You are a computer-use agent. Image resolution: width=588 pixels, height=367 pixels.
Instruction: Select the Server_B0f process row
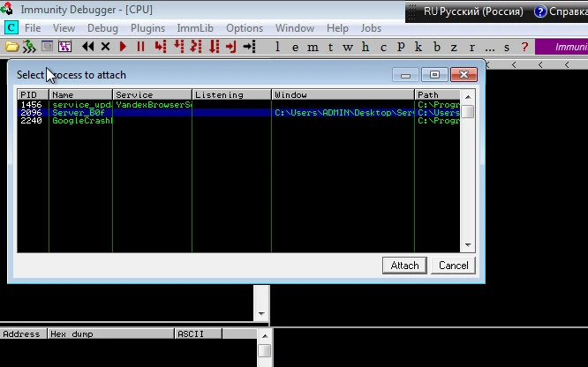tap(238, 112)
